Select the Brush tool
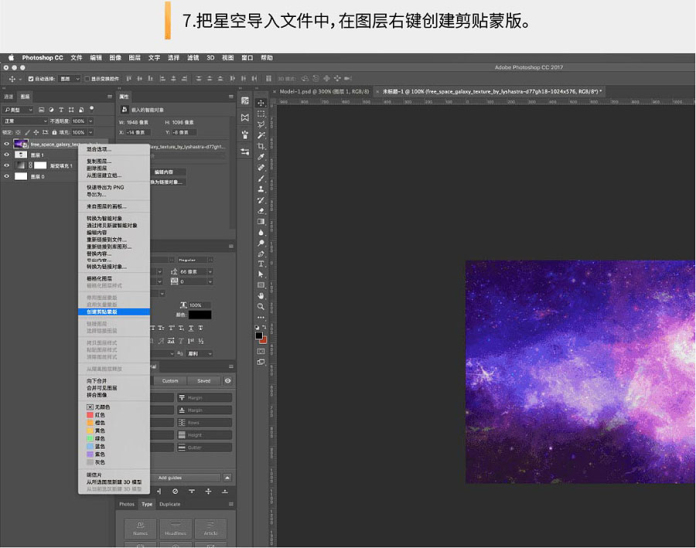The width and height of the screenshot is (696, 548). click(x=261, y=178)
